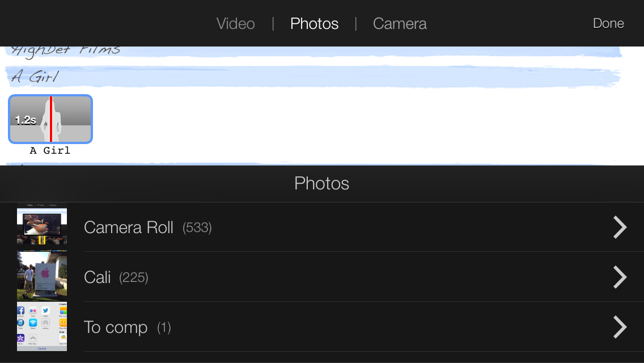Tap the Done button
This screenshot has width=644, height=363.
click(608, 23)
